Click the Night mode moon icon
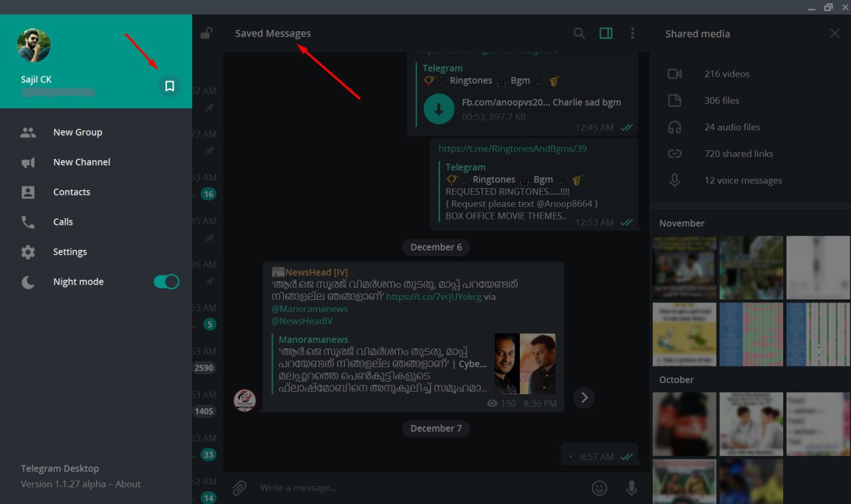 coord(28,282)
